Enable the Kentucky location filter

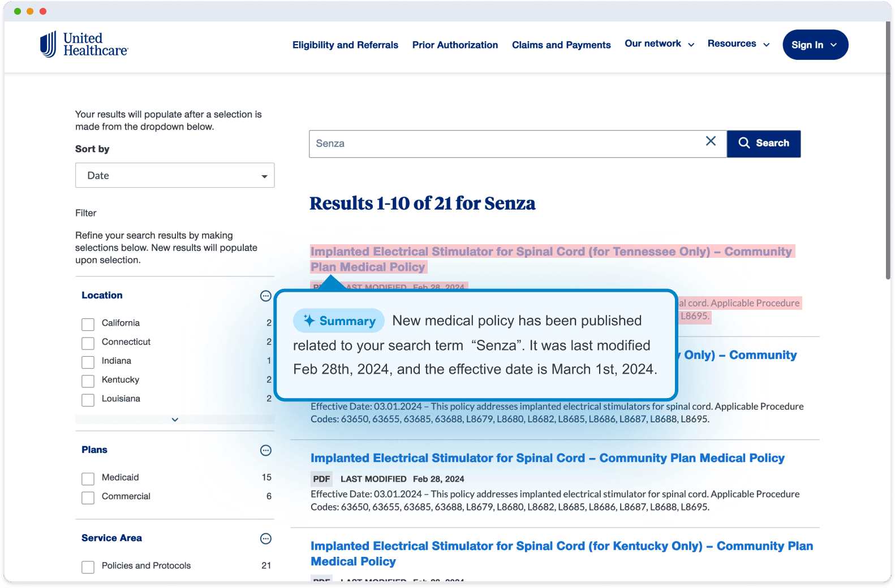point(88,381)
